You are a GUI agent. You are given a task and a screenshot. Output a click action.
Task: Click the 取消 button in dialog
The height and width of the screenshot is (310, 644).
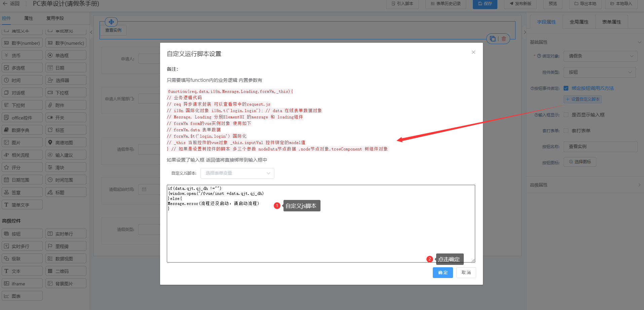[x=466, y=273]
